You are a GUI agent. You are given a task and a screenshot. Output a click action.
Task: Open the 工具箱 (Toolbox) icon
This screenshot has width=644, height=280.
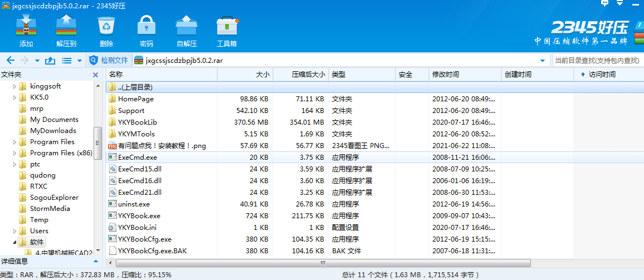[227, 26]
